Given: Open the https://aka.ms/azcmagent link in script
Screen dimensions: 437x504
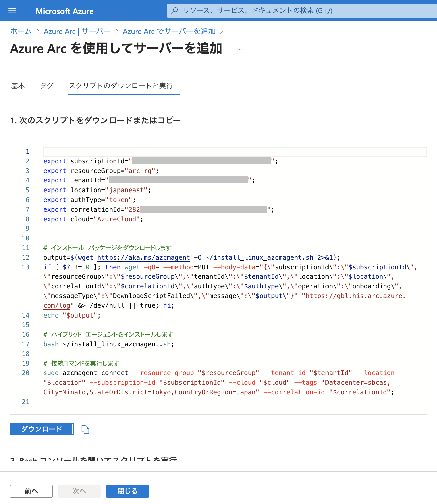Looking at the screenshot, I should coord(144,258).
